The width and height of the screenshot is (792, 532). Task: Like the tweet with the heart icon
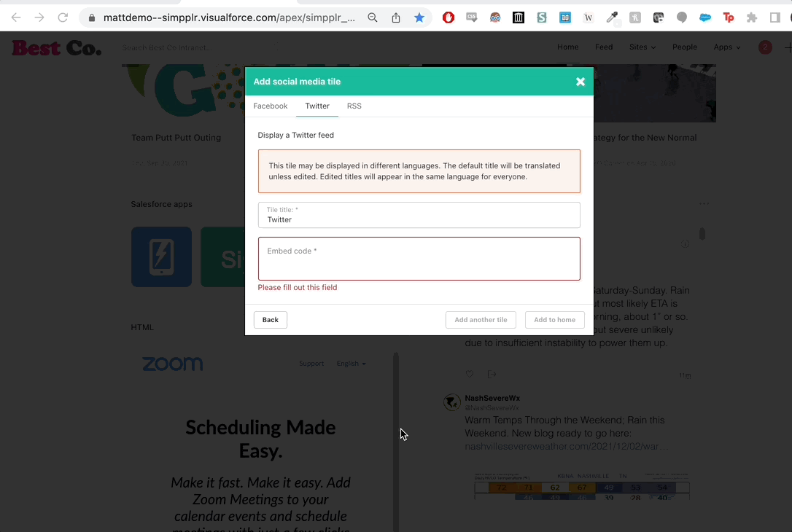pos(470,375)
